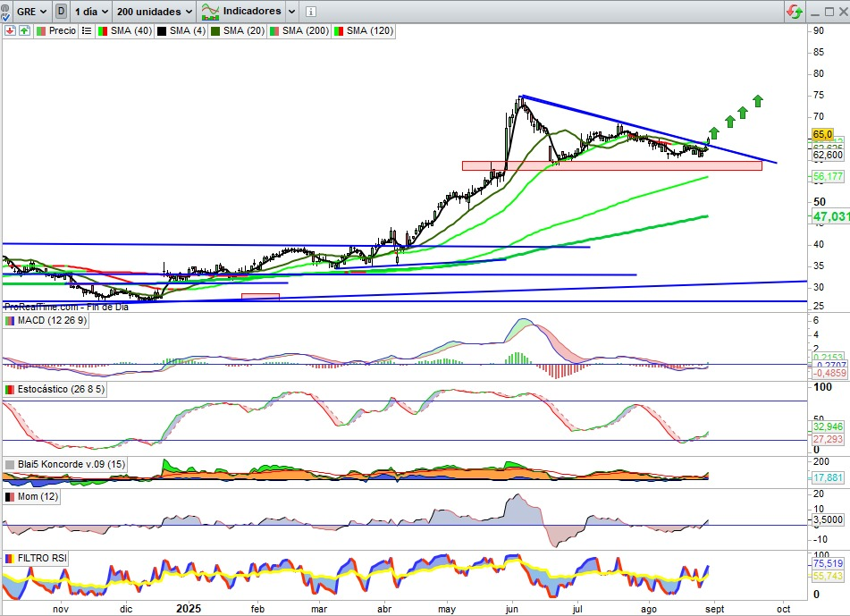Open the GRE symbol dropdown
The width and height of the screenshot is (850, 616).
(31, 12)
